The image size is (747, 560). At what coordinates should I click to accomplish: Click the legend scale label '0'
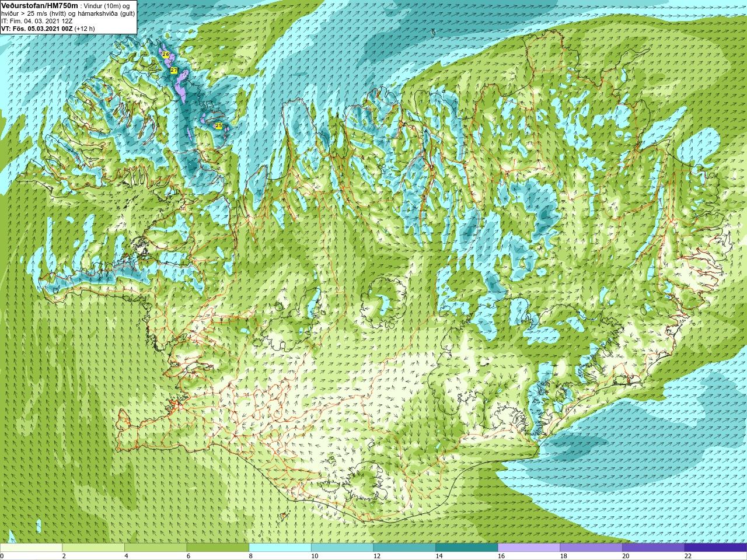[x=2, y=556]
